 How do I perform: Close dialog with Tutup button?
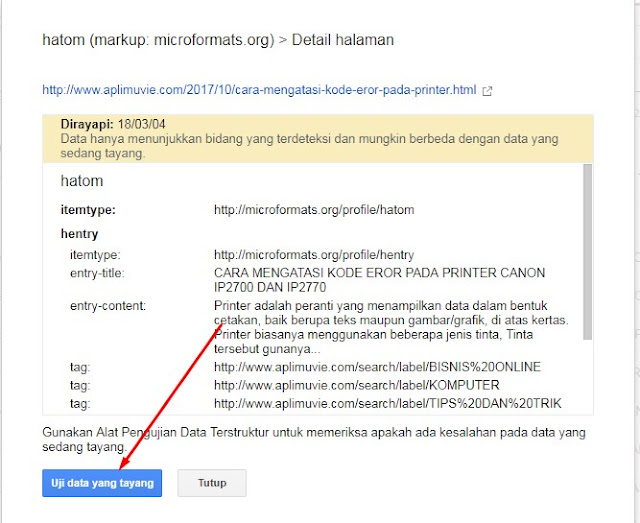tap(212, 483)
